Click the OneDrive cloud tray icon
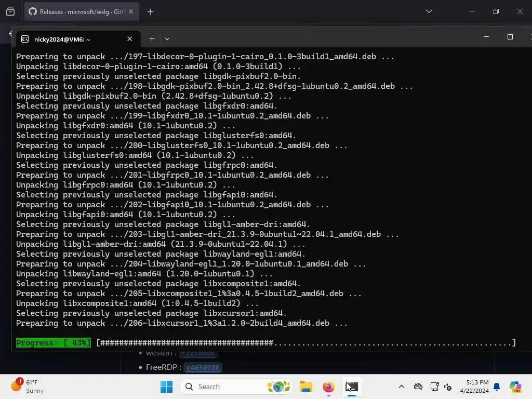Screen dimensions: 532x399 [418, 387]
